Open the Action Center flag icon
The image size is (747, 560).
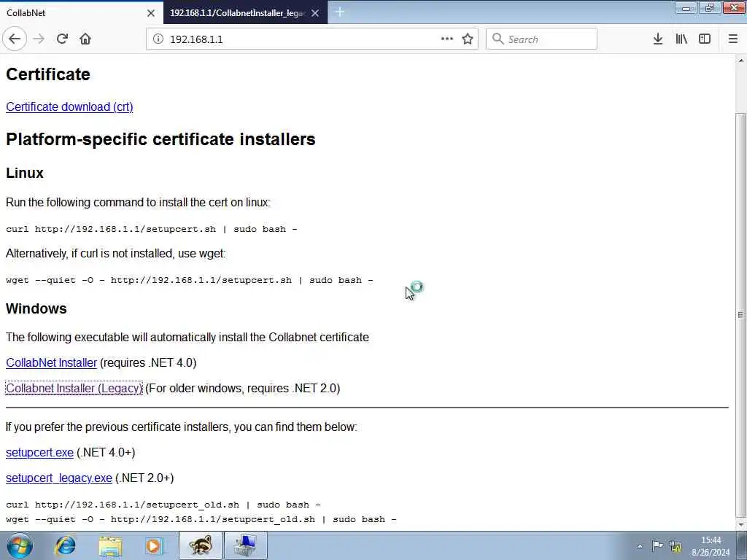coord(657,545)
